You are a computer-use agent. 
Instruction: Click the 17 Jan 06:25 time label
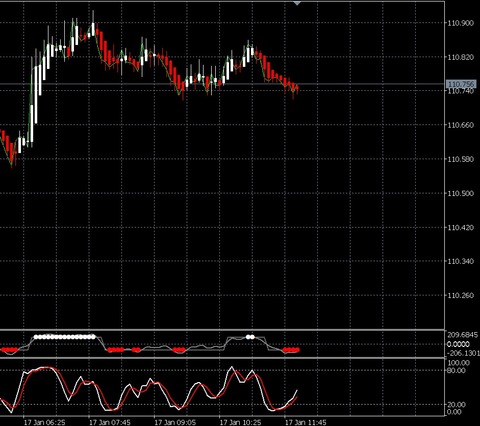pos(45,422)
